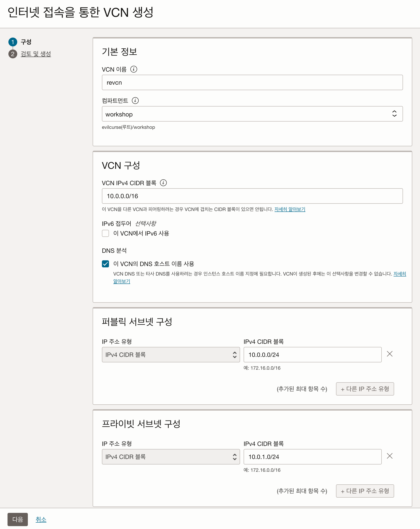Click the VCN IPv4 CIDR 블록 info icon
The height and width of the screenshot is (529, 420).
(163, 183)
